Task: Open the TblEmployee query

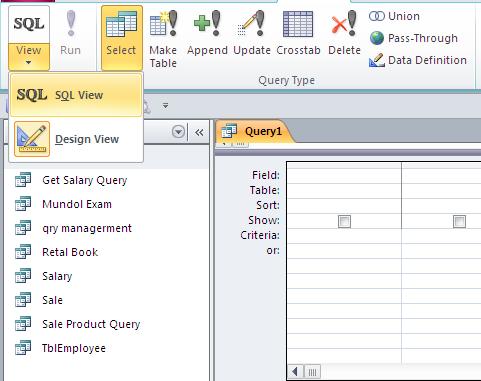Action: (74, 348)
